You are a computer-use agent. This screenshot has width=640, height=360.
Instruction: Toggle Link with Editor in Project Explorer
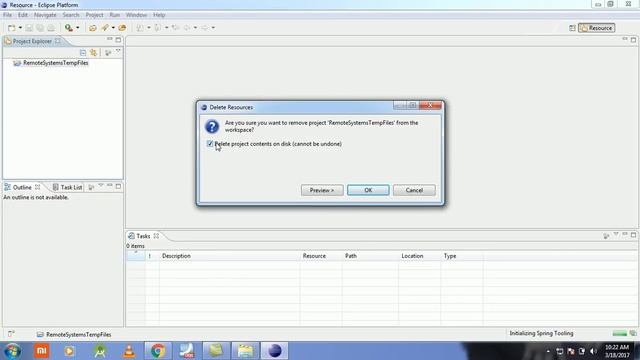94,53
